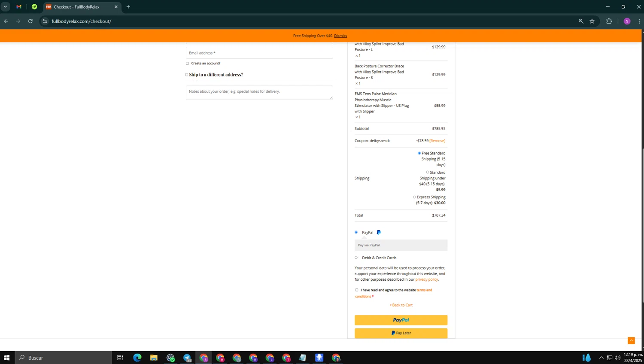Click the PayPal logo icon beside payment option

pyautogui.click(x=379, y=232)
